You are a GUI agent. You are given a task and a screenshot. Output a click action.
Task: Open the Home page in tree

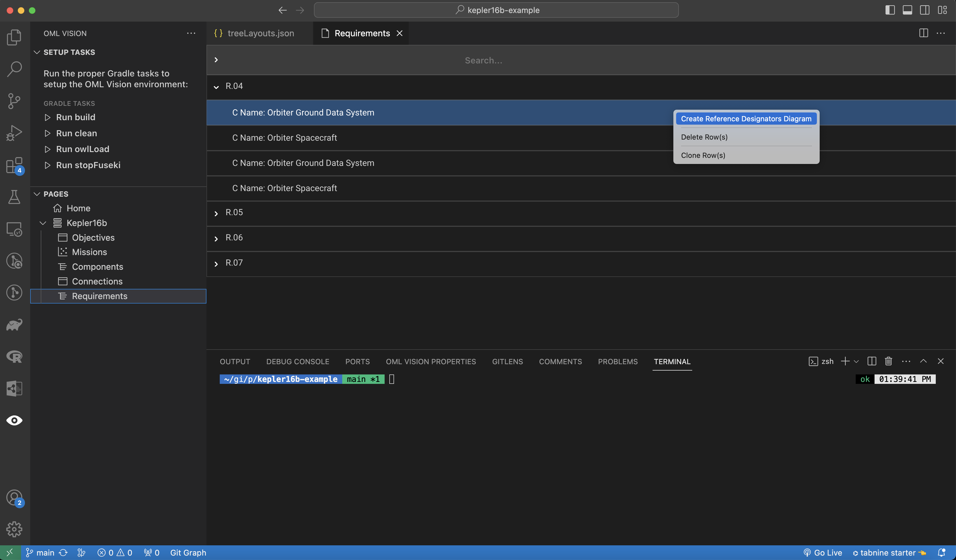[x=78, y=208]
